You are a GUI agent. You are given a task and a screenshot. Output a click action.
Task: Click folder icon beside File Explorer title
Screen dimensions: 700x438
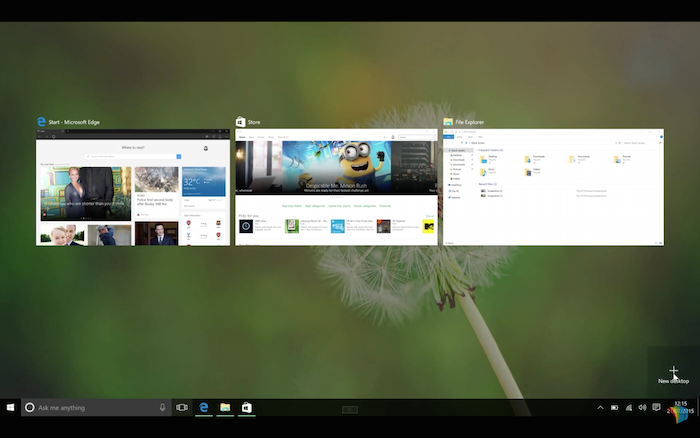448,122
